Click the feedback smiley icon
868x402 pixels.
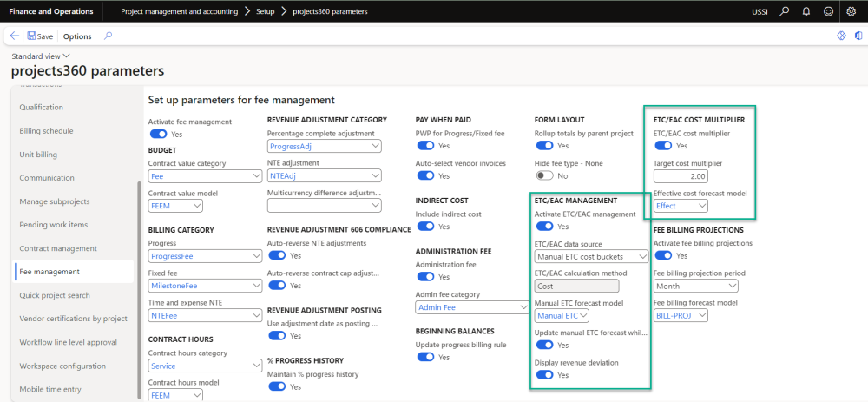(828, 12)
